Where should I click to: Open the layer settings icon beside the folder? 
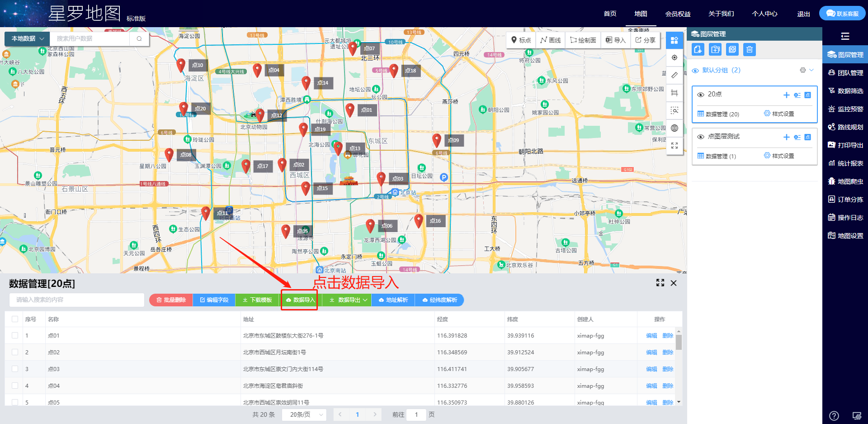[732, 49]
